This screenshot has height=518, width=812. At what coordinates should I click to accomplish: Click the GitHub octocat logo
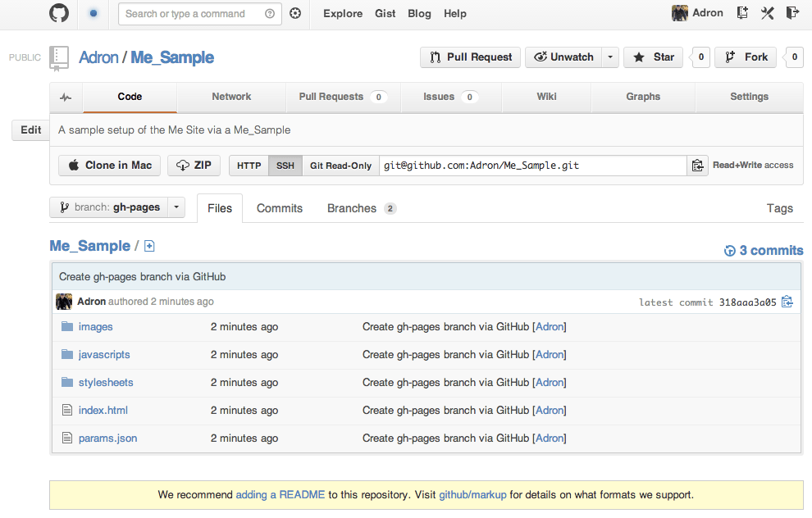tap(59, 13)
